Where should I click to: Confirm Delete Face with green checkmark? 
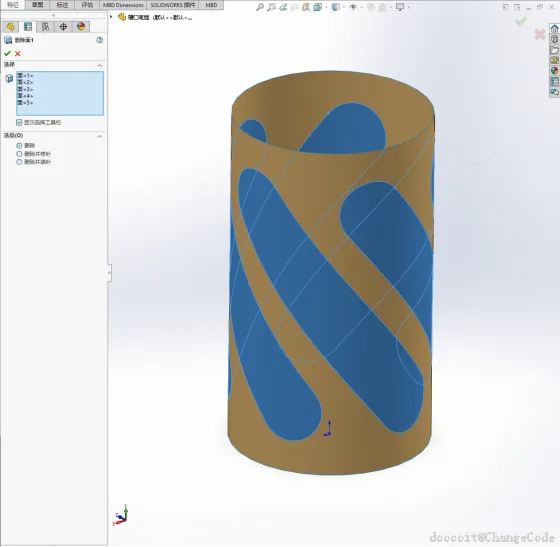pos(7,53)
